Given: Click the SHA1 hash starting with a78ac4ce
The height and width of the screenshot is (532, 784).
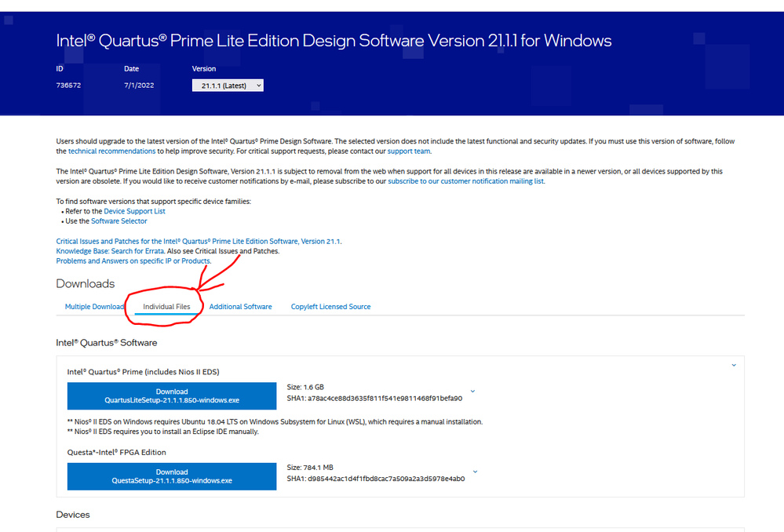Looking at the screenshot, I should point(385,399).
